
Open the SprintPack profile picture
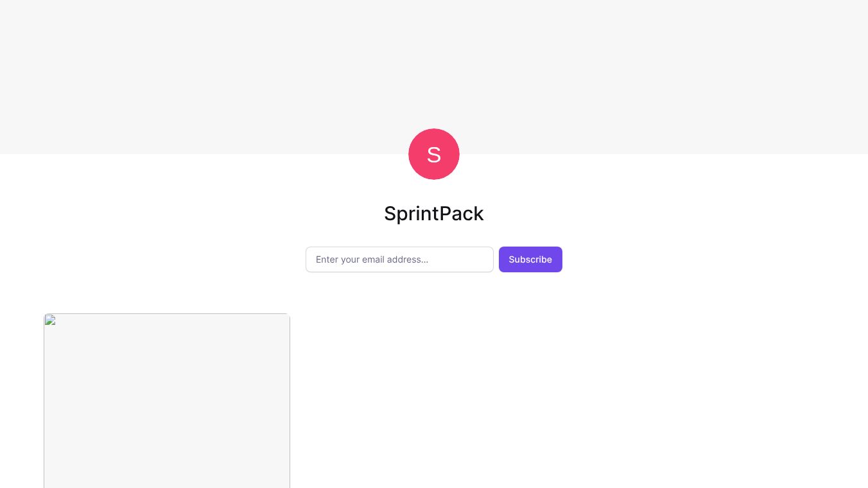(x=434, y=154)
